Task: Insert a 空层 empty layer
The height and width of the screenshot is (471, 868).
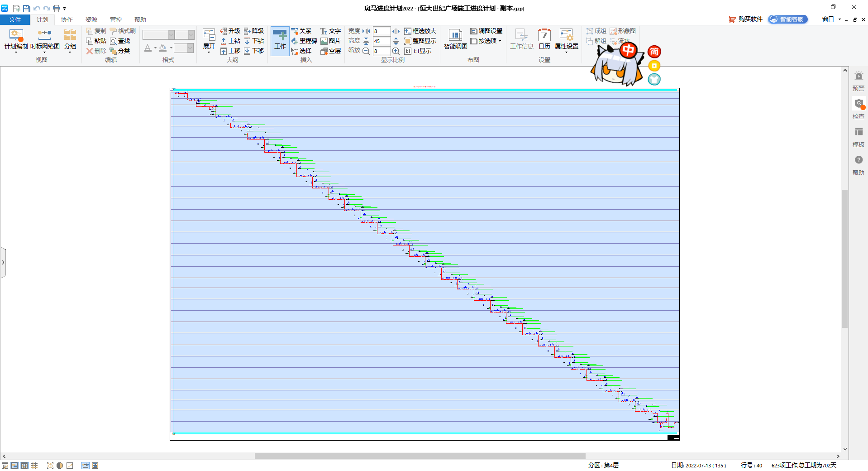Action: click(330, 51)
